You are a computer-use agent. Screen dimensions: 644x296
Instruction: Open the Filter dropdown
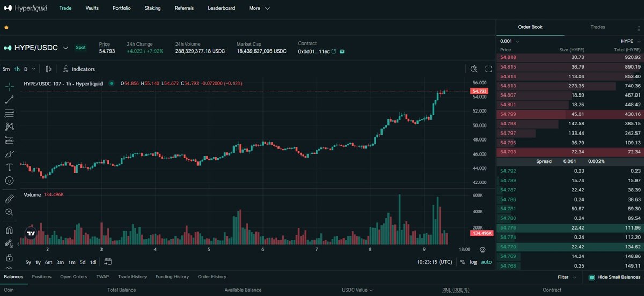pos(567,277)
